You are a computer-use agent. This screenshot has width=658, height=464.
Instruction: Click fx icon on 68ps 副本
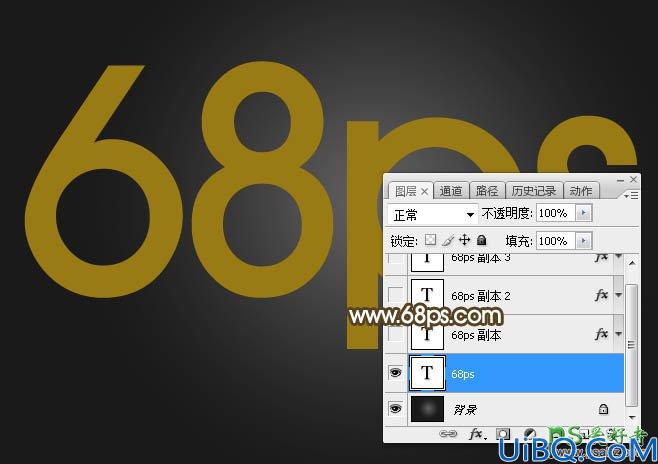pyautogui.click(x=601, y=334)
